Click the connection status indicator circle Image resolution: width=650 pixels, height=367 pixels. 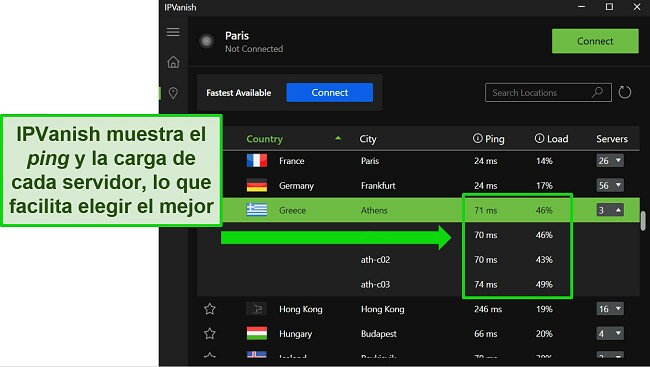tap(206, 41)
